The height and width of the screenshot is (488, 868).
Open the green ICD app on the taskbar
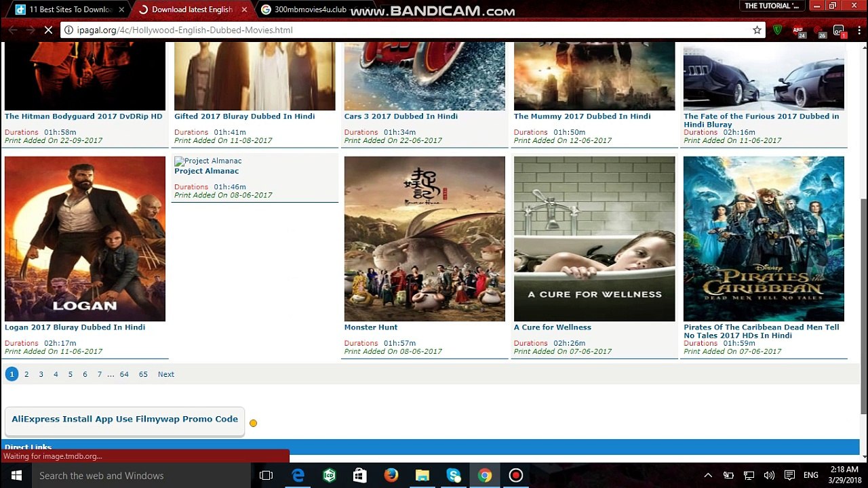(x=329, y=475)
